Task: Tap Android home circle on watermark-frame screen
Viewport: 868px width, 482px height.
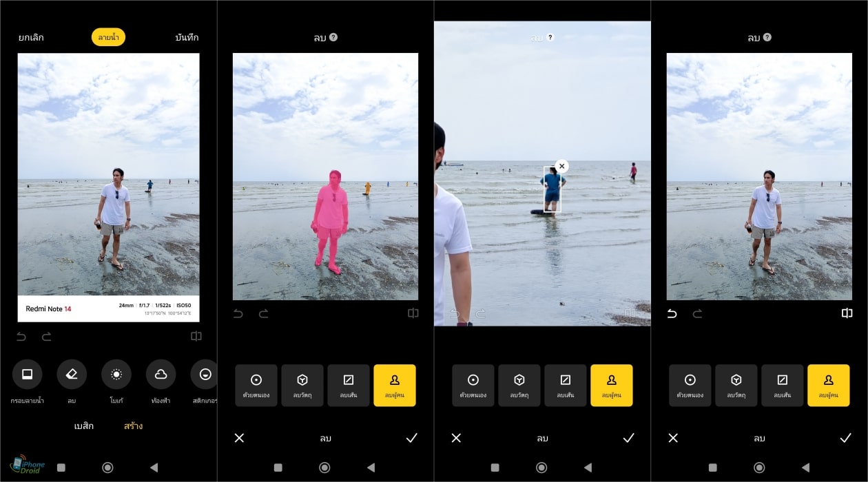Action: (x=107, y=468)
